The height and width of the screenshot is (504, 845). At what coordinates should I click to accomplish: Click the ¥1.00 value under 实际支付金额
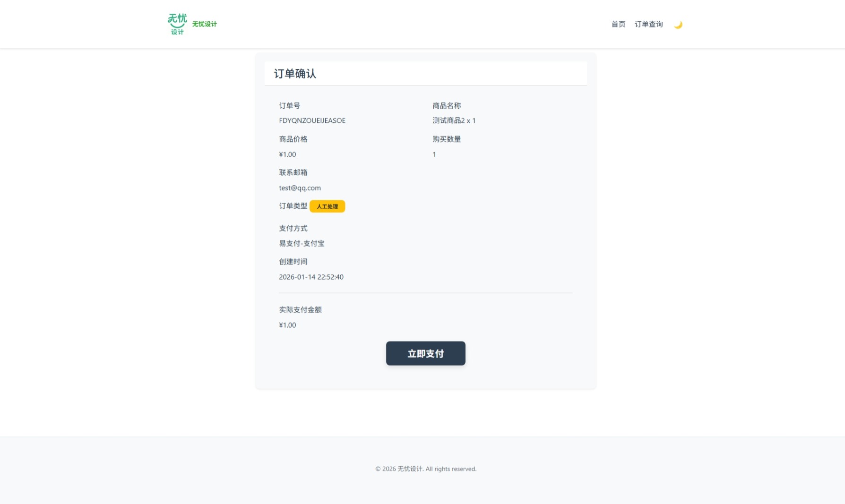point(287,325)
